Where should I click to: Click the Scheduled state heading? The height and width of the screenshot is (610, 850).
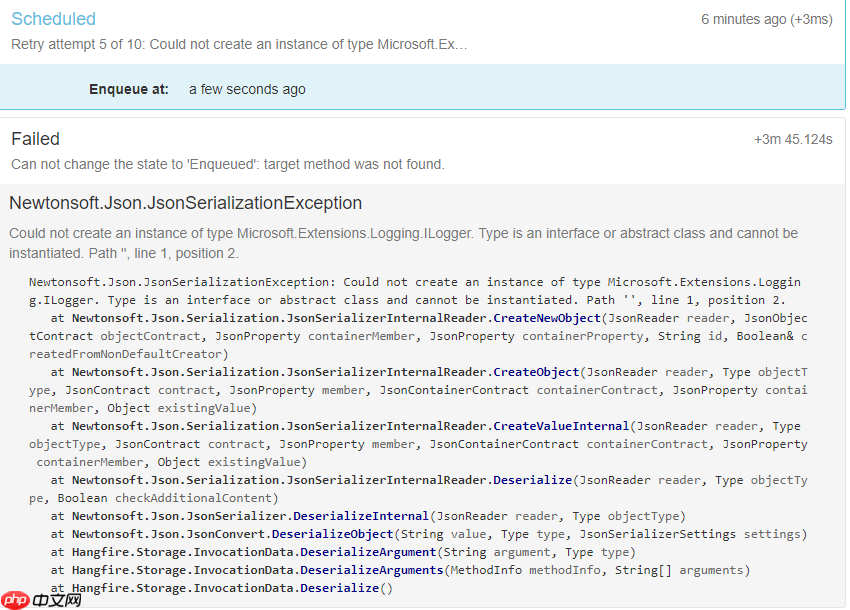53,19
